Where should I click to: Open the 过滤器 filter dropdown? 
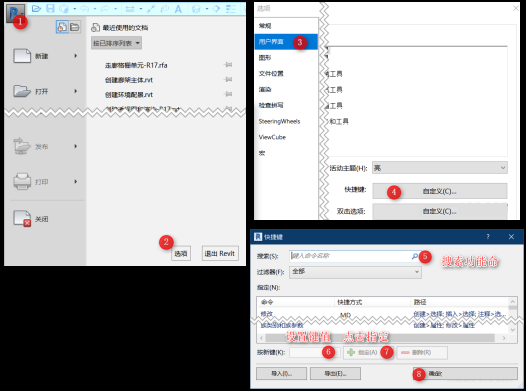pos(355,272)
